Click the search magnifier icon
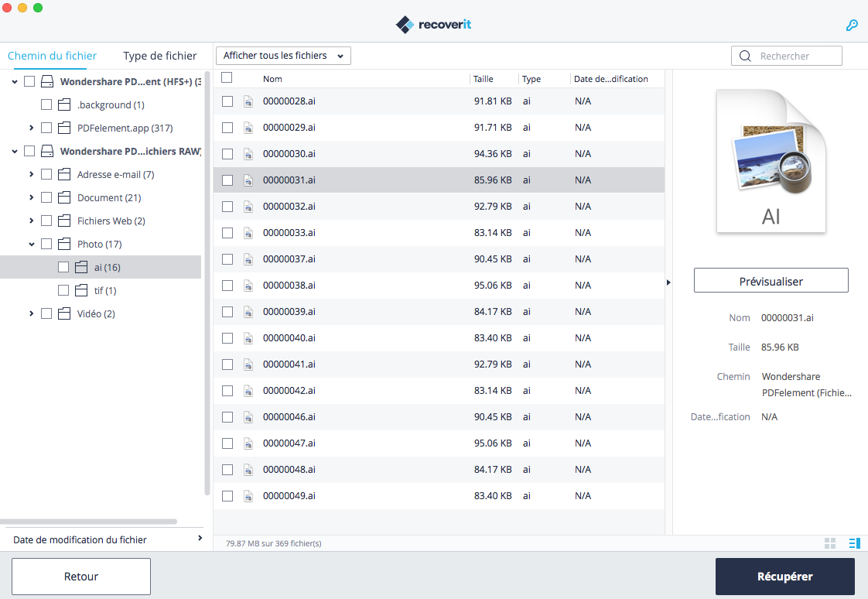This screenshot has height=599, width=868. pos(745,56)
